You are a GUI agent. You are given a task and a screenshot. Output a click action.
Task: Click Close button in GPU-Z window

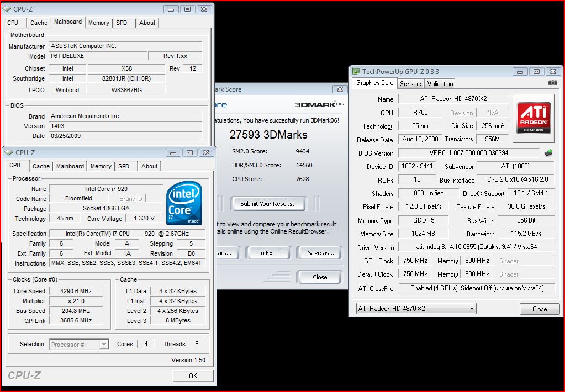[x=540, y=309]
